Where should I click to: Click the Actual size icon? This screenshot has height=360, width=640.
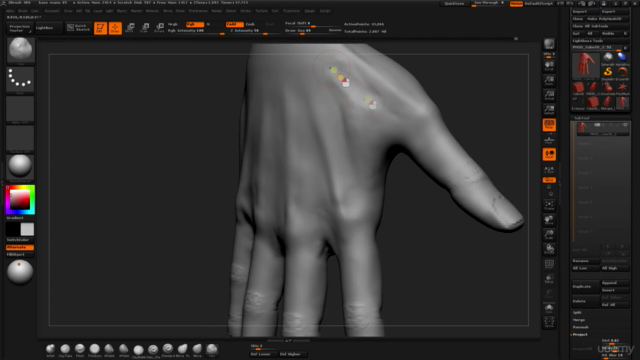[549, 95]
